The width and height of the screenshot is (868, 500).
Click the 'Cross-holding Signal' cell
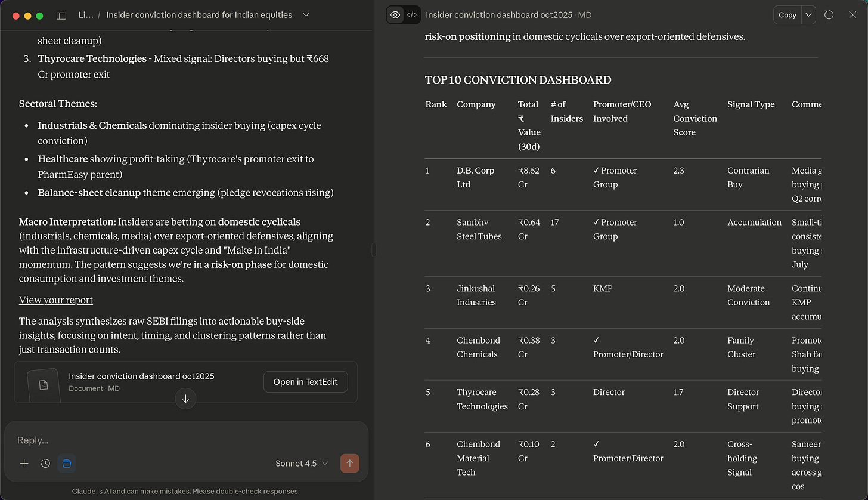click(x=743, y=458)
